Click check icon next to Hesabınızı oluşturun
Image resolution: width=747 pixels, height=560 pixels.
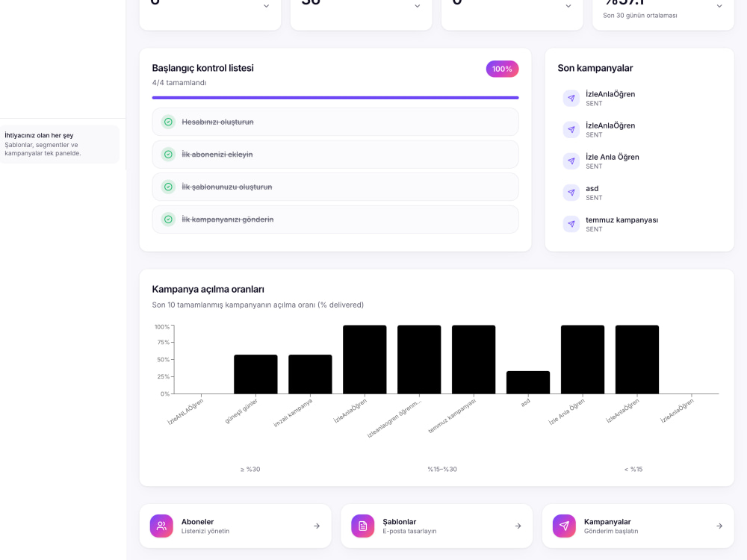tap(168, 122)
